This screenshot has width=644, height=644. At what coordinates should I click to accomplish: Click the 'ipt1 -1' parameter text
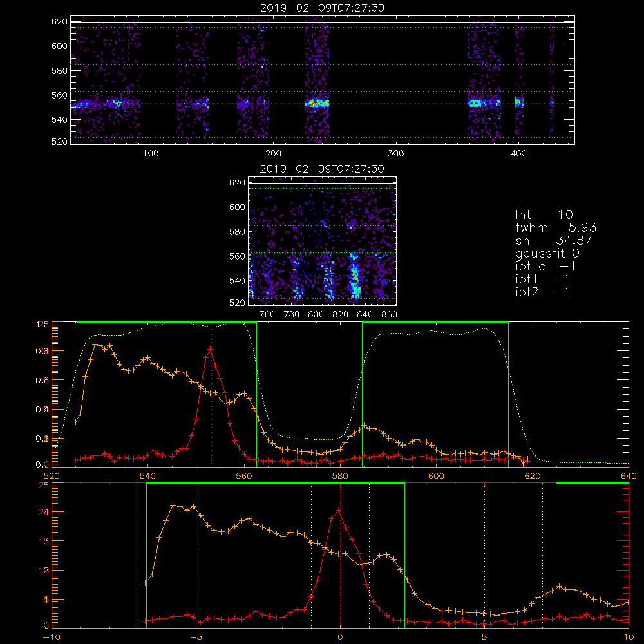pyautogui.click(x=542, y=279)
